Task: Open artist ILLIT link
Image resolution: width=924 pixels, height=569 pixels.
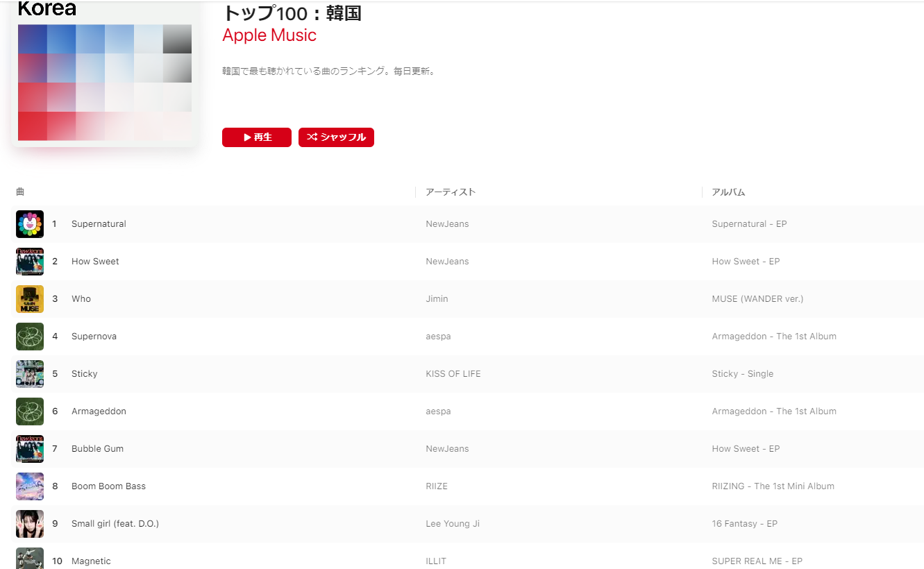Action: tap(436, 561)
